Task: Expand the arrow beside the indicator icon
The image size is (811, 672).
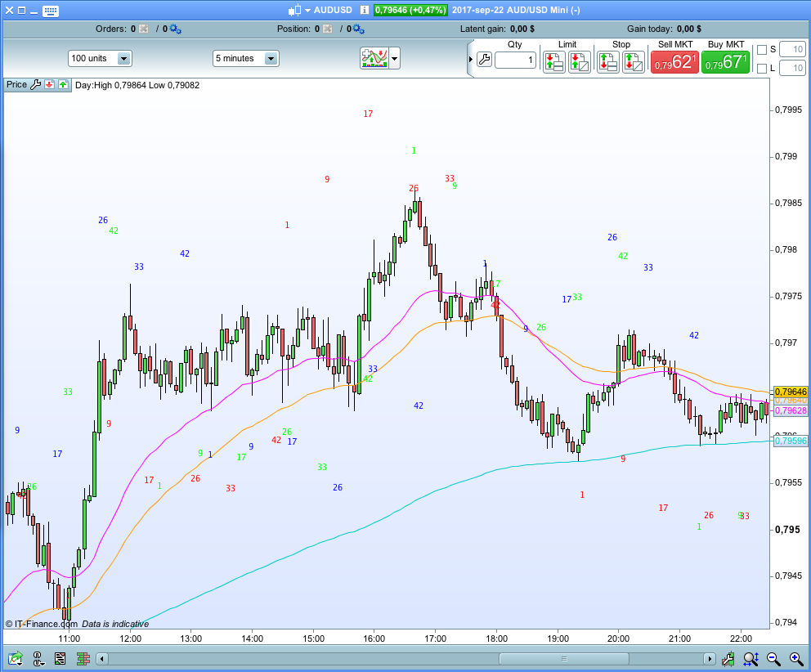Action: pos(395,59)
